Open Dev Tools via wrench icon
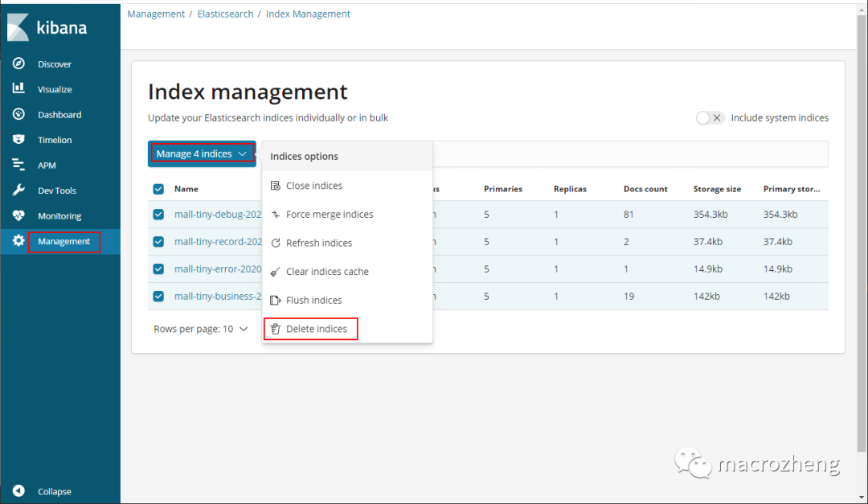Image resolution: width=868 pixels, height=504 pixels. pos(18,190)
